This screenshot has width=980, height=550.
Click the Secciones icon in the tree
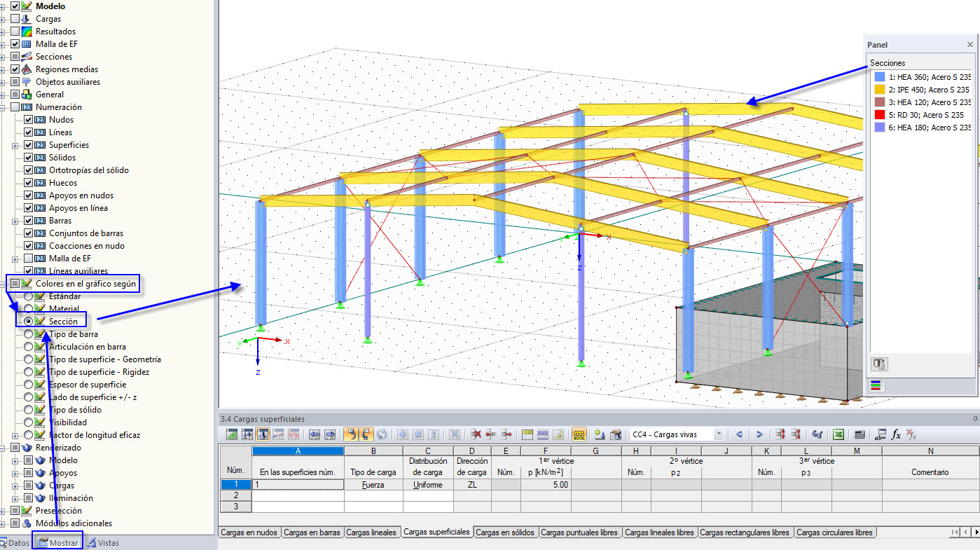point(27,57)
